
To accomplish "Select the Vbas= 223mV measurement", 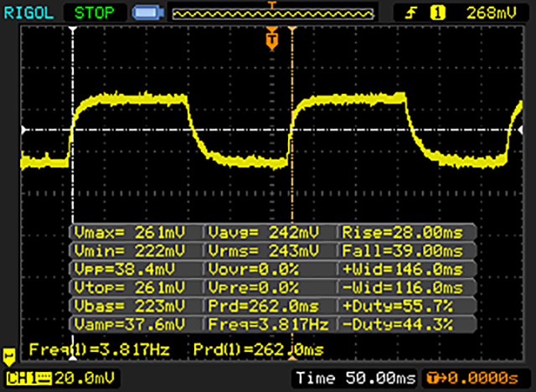I will 130,306.
